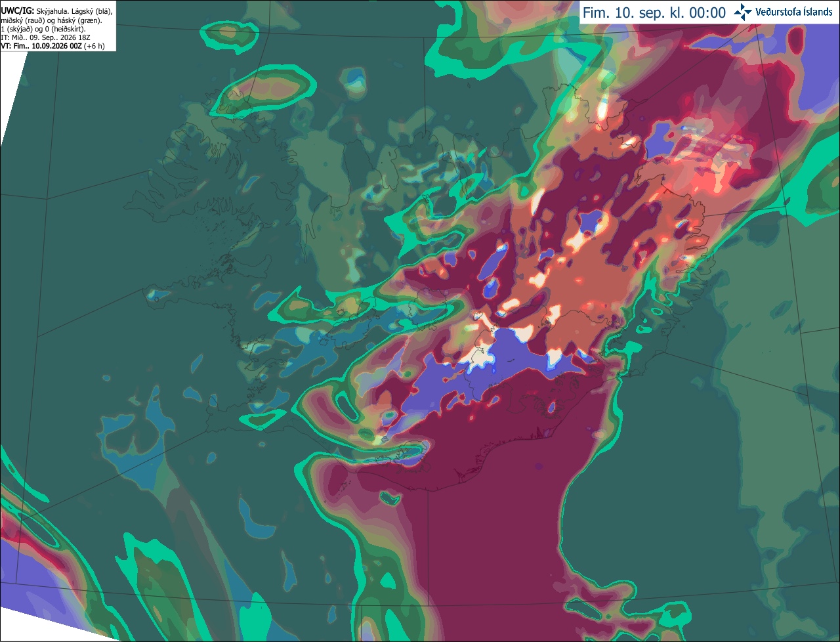
Task: Click the "IT: Mið.. 09. Sep.. 2026 18Z" line
Action: tap(47, 37)
